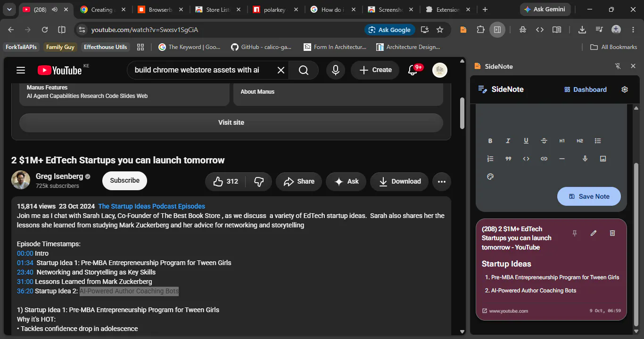This screenshot has width=644, height=339.
Task: Pin the saved EdTech Startups note
Action: [x=575, y=233]
